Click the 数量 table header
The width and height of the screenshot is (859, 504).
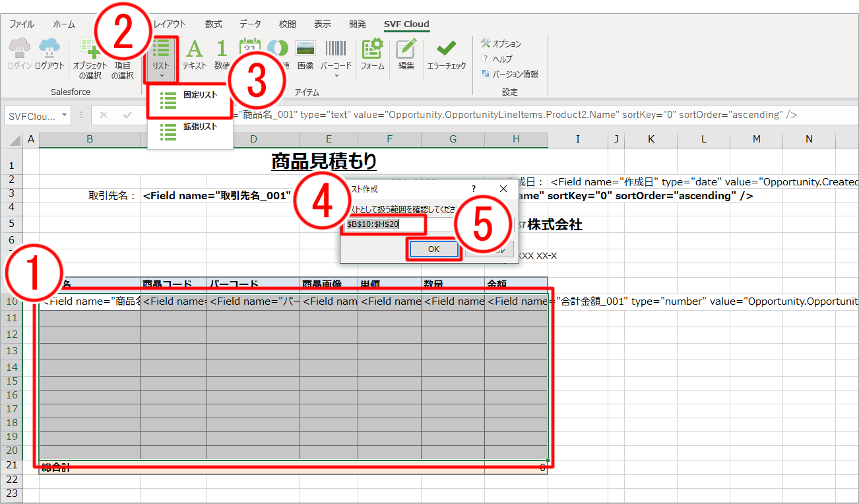[x=453, y=285]
